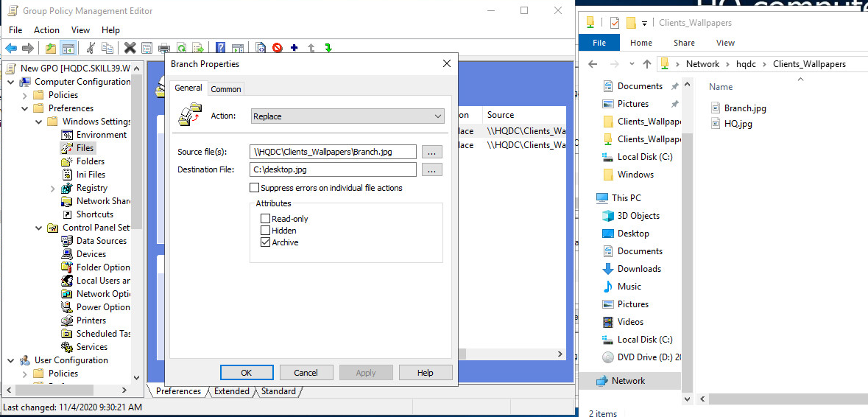Click the Refresh toolbar icon
The width and height of the screenshot is (868, 417).
181,48
